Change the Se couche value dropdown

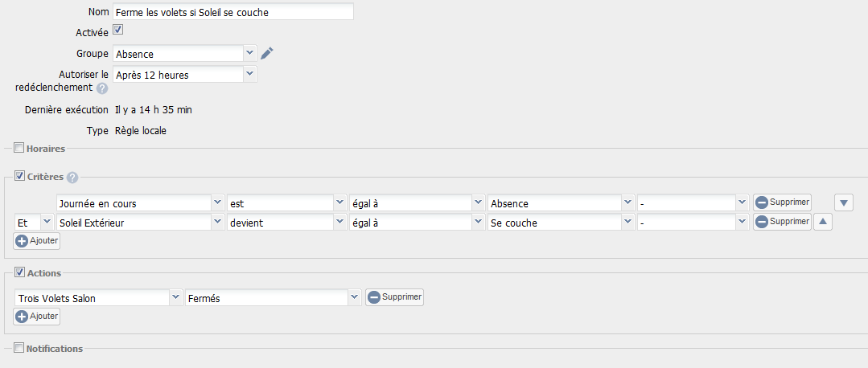click(x=561, y=222)
